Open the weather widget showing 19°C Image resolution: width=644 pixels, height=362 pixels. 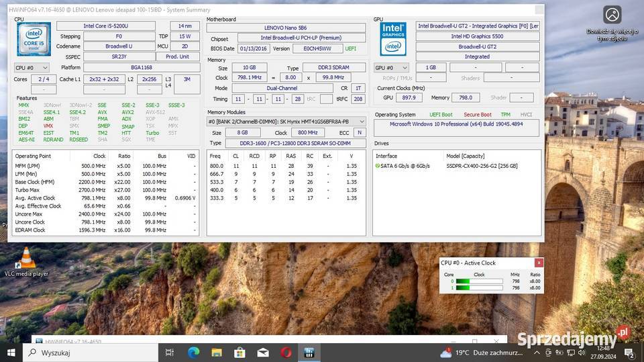click(x=482, y=353)
